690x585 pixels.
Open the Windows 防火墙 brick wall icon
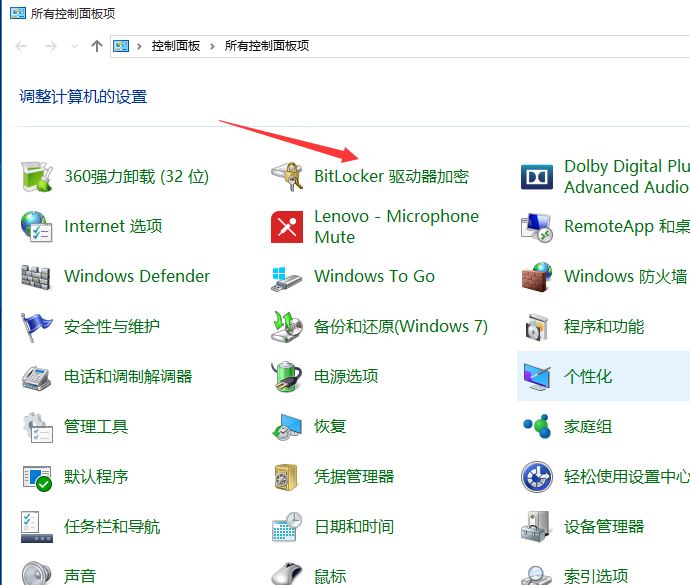click(x=537, y=277)
